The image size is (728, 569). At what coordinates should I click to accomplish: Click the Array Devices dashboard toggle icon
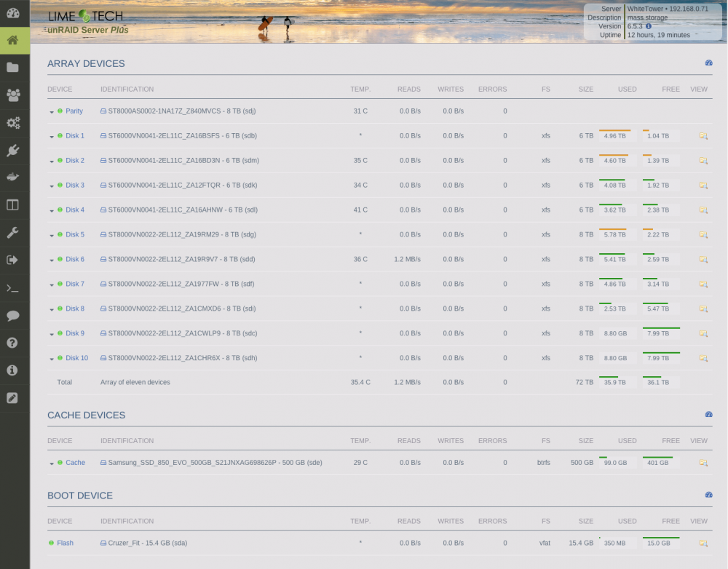coord(708,63)
